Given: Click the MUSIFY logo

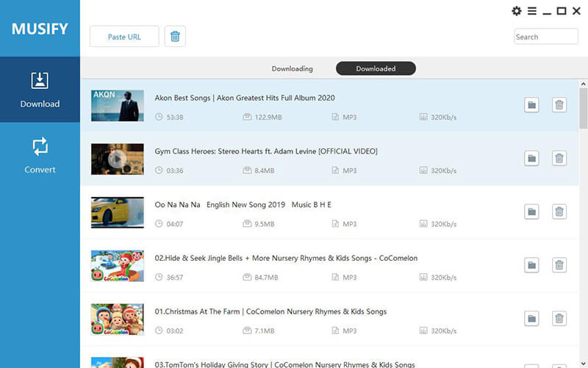Looking at the screenshot, I should (40, 29).
